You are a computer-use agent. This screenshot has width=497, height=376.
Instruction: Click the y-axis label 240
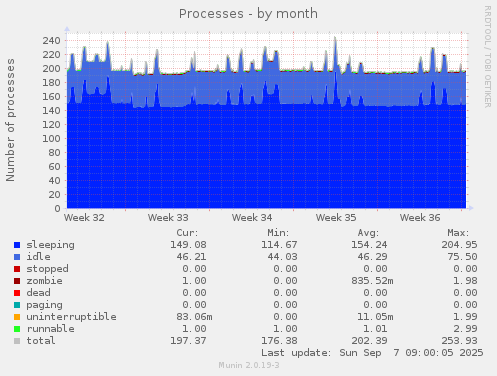51,41
